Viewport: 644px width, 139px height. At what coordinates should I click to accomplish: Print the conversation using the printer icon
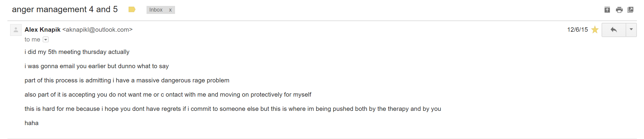(x=619, y=10)
